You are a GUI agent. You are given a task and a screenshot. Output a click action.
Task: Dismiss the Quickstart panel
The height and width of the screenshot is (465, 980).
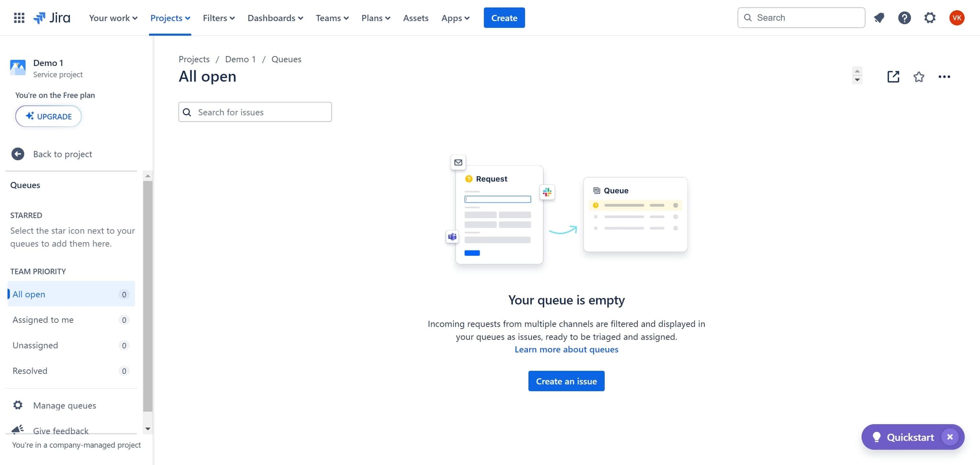(949, 437)
